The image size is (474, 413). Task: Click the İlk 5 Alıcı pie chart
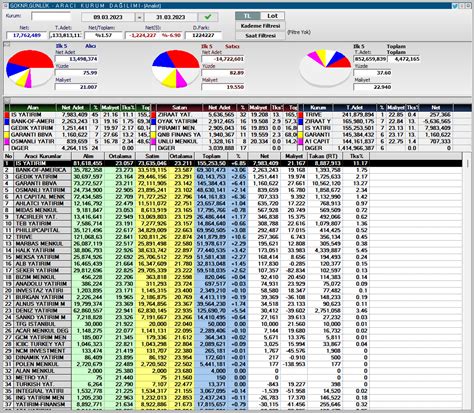point(30,69)
